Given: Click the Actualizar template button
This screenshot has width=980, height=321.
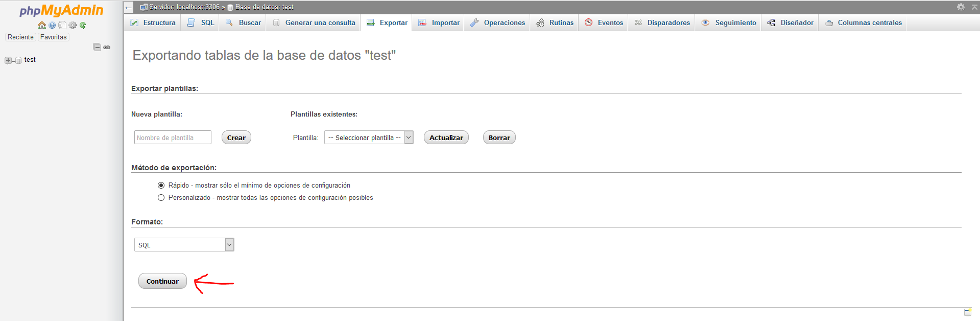Looking at the screenshot, I should coord(446,137).
